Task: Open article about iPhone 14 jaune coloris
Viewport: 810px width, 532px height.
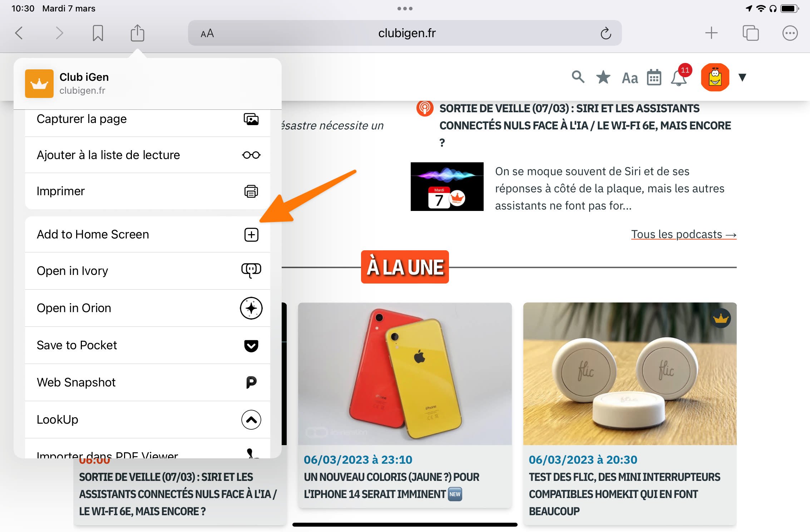Action: (x=391, y=486)
